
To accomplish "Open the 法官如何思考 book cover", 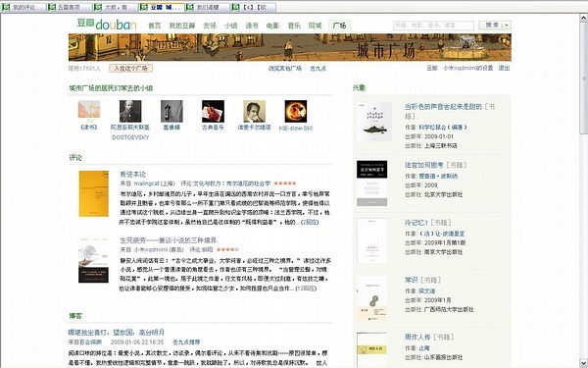I will click(372, 184).
